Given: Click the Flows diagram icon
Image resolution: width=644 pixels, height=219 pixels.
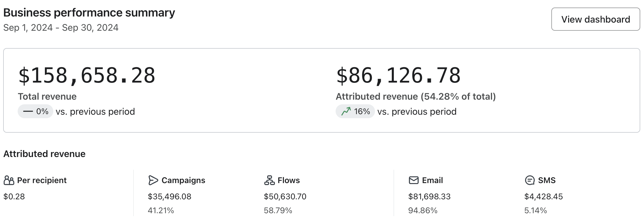Looking at the screenshot, I should click(x=269, y=180).
